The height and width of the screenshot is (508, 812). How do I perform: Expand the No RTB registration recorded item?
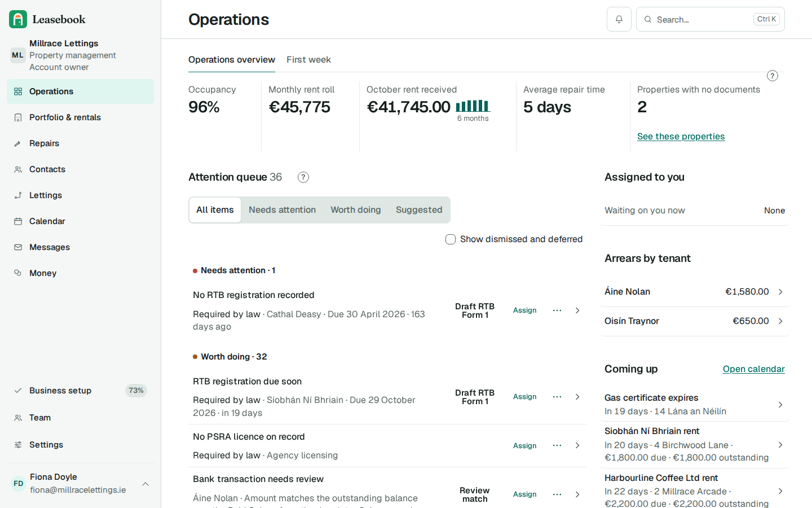pyautogui.click(x=577, y=310)
